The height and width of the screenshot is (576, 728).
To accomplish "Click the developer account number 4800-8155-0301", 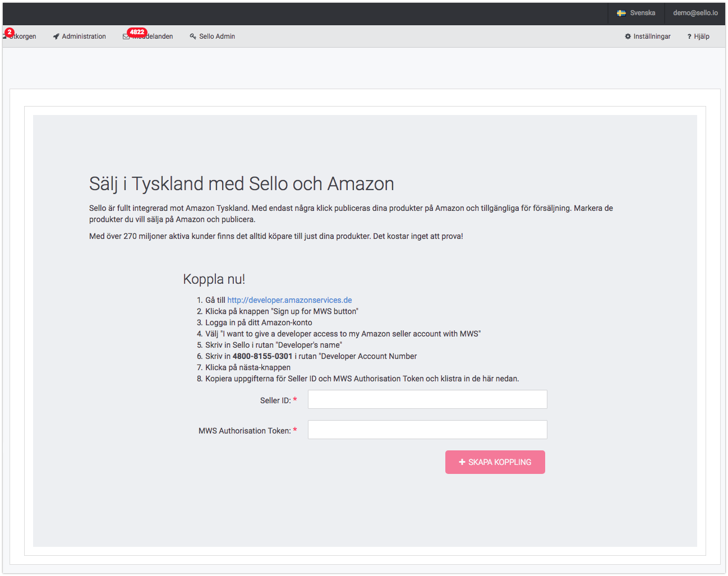I will 262,356.
